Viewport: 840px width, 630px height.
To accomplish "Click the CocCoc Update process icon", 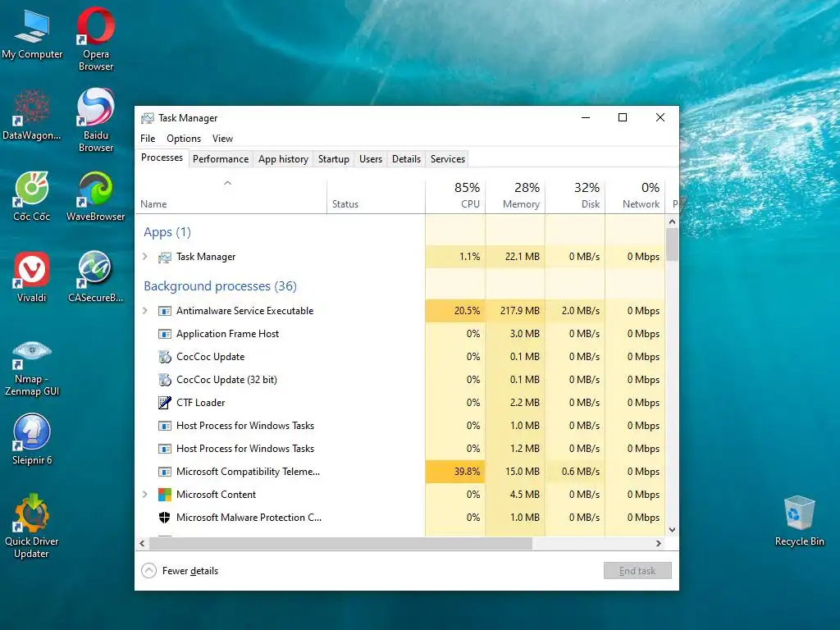I will coord(164,357).
